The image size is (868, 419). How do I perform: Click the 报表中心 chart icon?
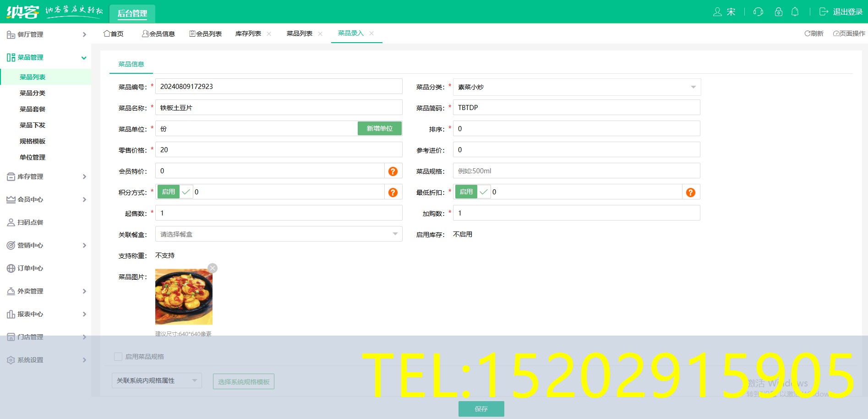click(11, 314)
